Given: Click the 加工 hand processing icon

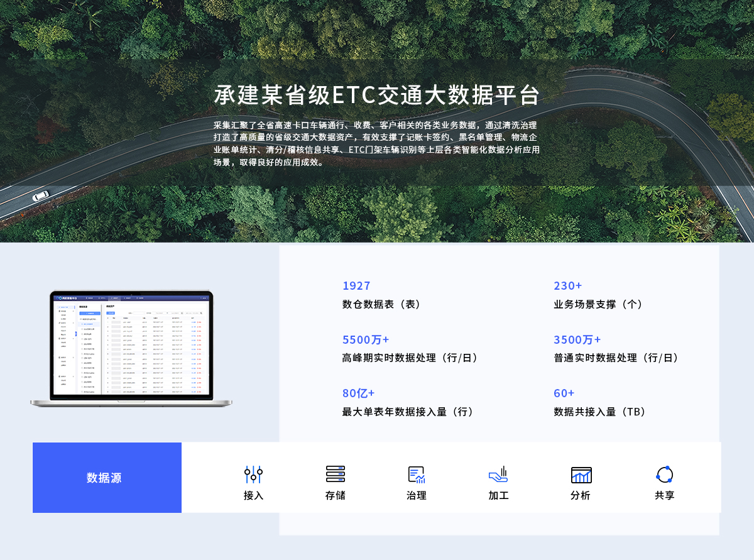Looking at the screenshot, I should point(498,475).
